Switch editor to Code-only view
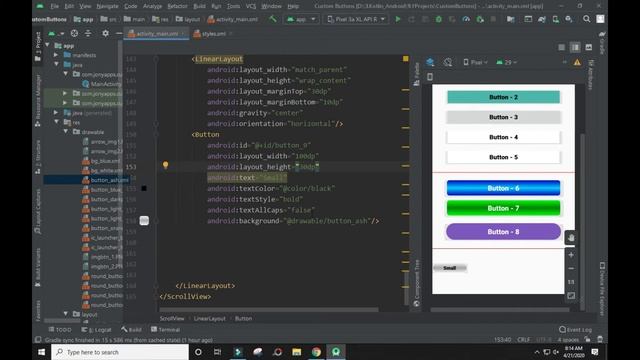Image resolution: width=640 pixels, height=360 pixels. click(x=562, y=47)
